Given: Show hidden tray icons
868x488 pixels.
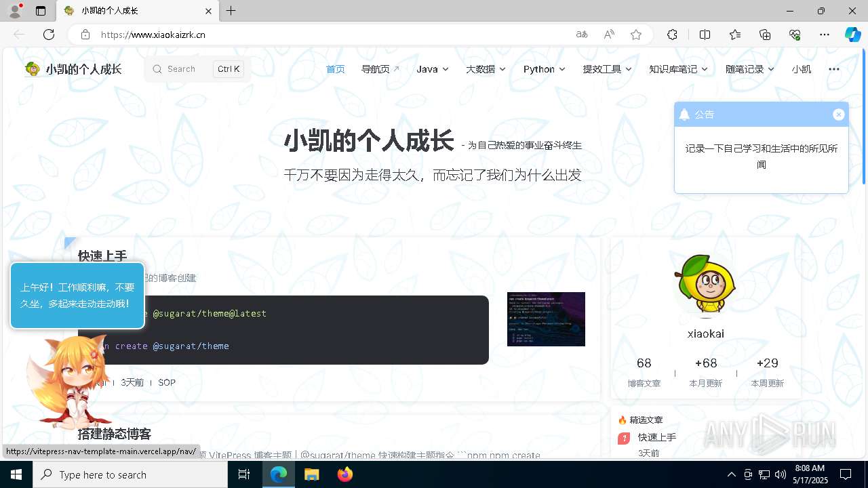Looking at the screenshot, I should click(731, 474).
